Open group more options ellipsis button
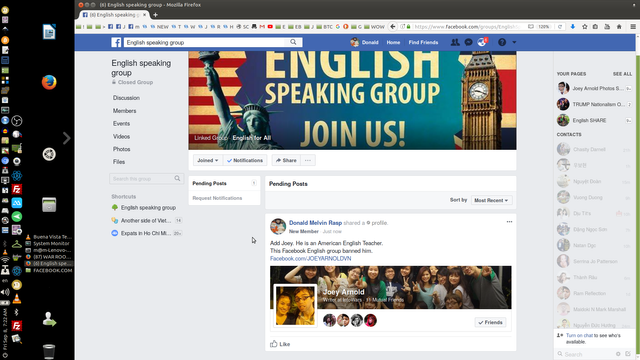This screenshot has height=360, width=640. [x=308, y=160]
